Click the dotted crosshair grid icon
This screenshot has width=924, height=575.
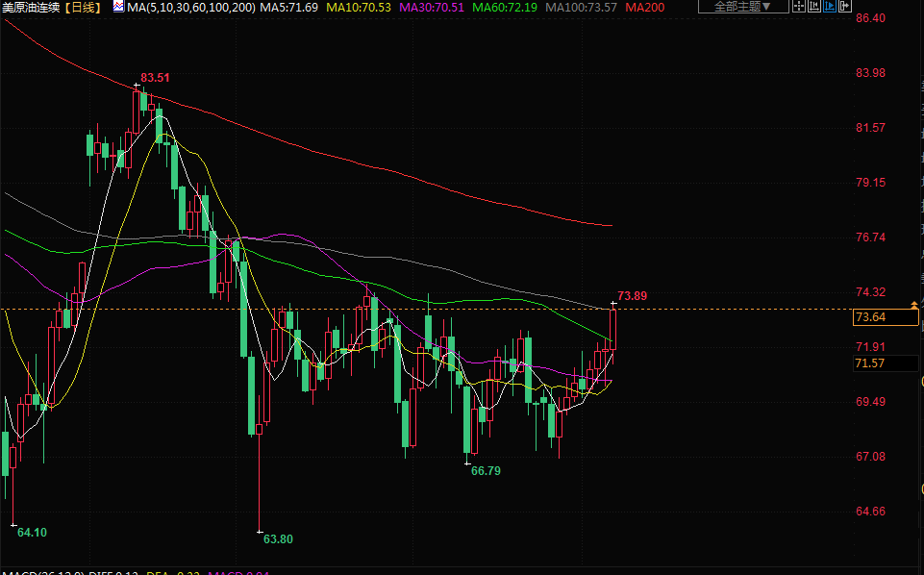[x=800, y=7]
